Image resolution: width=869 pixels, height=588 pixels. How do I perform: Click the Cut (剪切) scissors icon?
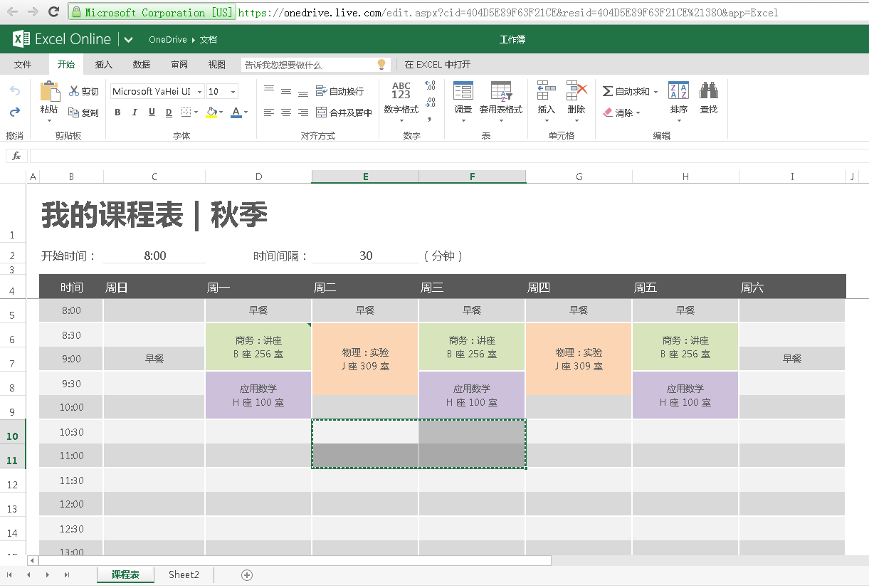point(75,91)
